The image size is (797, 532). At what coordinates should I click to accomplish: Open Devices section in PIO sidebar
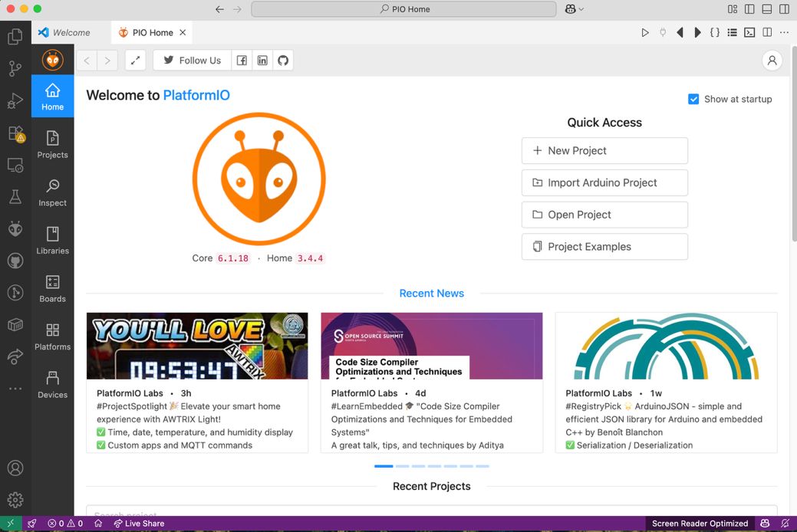(x=52, y=385)
